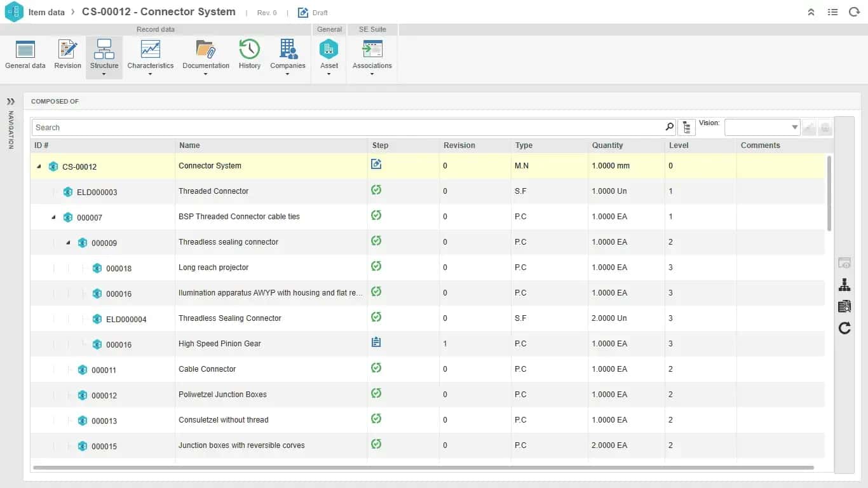868x488 pixels.
Task: Click the search magnifier icon
Action: pos(670,127)
